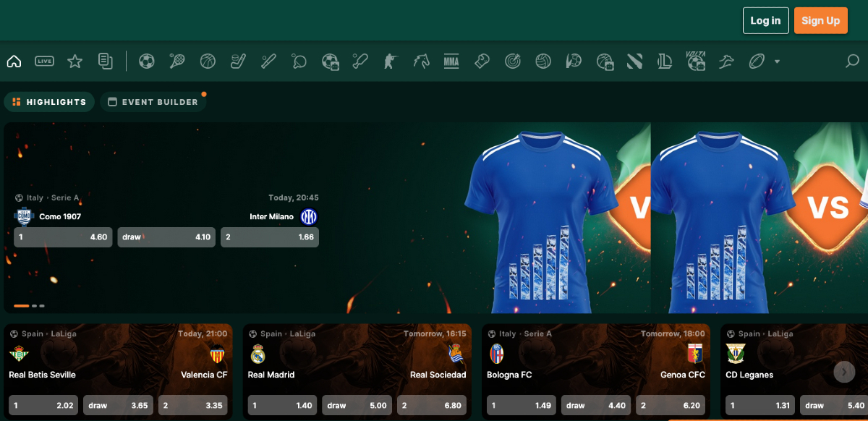Select the Basketball sport icon
Image resolution: width=868 pixels, height=421 pixels.
coord(208,61)
